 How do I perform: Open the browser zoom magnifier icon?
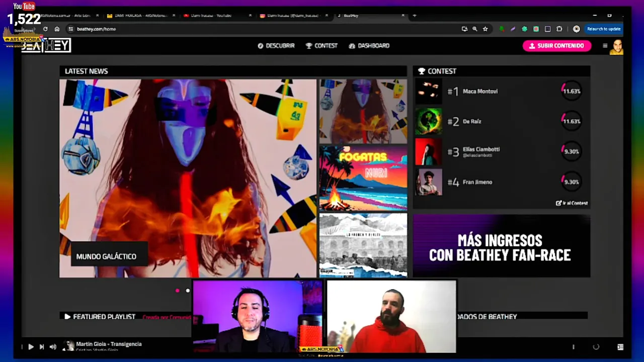coord(474,29)
